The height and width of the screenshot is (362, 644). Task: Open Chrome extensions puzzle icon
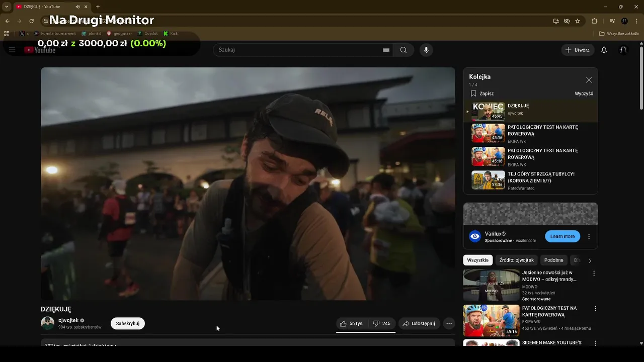point(594,21)
